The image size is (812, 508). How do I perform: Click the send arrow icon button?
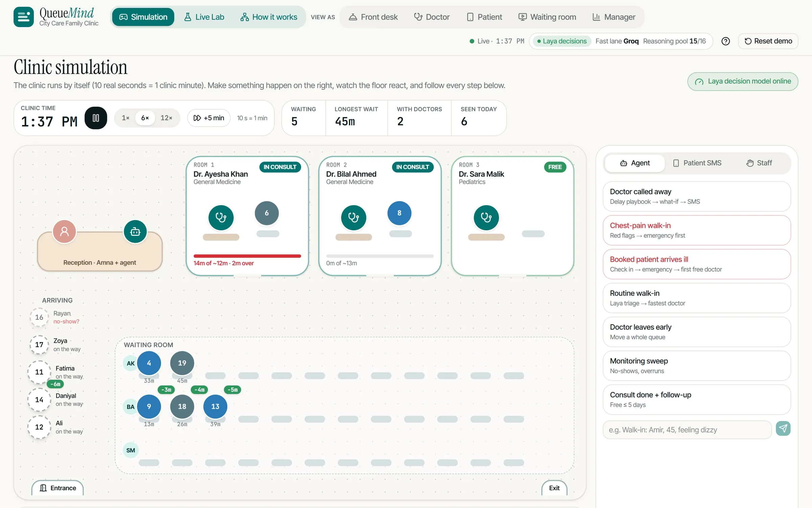coord(783,429)
